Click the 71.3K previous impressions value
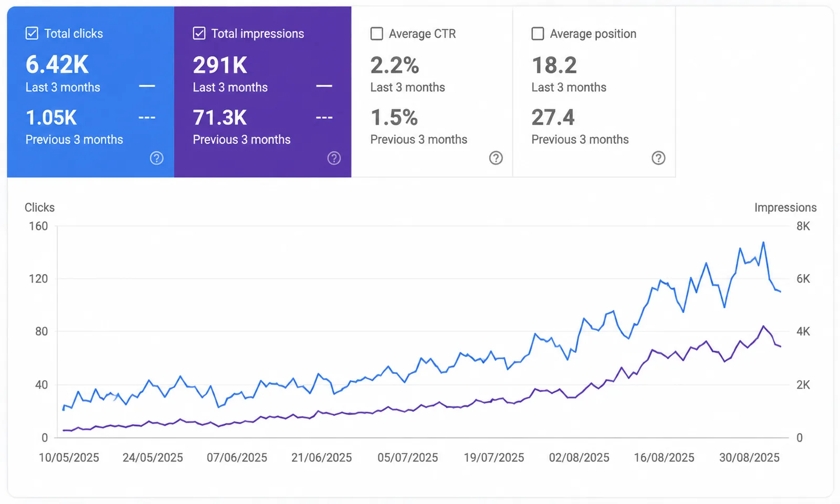The image size is (840, 504). [219, 118]
